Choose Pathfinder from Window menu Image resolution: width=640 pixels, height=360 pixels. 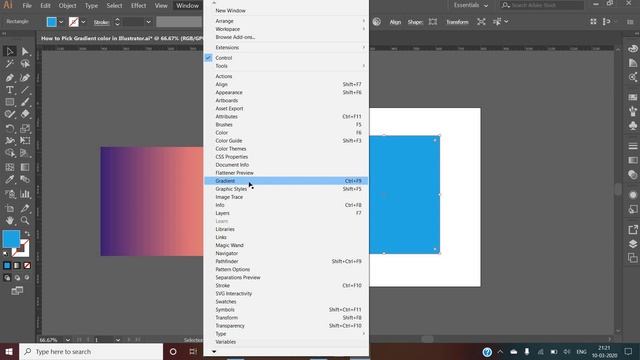click(x=286, y=261)
